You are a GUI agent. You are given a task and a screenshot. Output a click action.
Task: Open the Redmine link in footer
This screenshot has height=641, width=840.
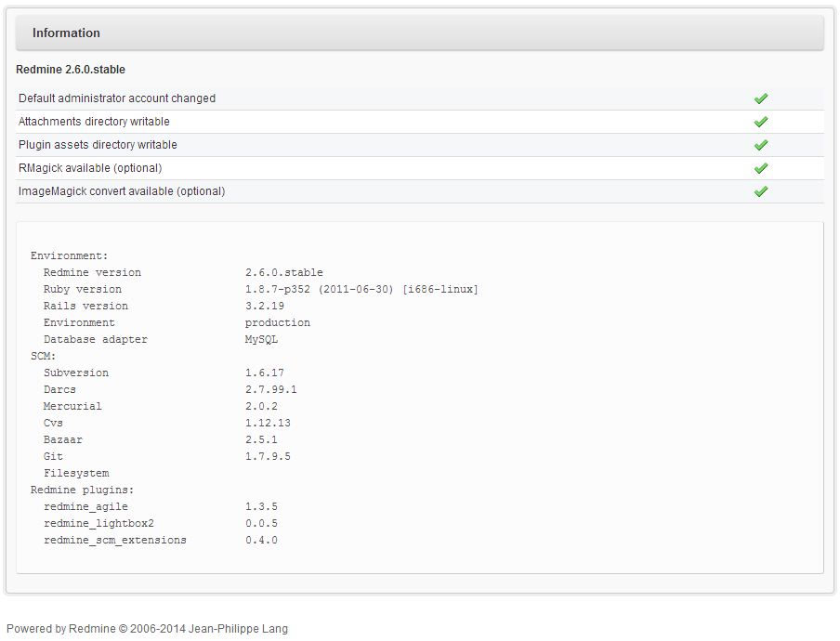click(x=92, y=629)
